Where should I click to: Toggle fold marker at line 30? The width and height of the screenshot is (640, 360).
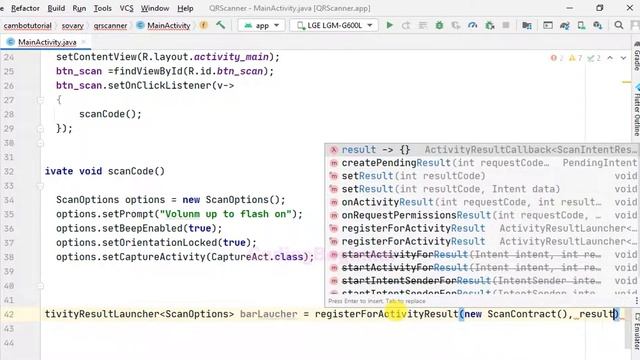click(x=40, y=143)
